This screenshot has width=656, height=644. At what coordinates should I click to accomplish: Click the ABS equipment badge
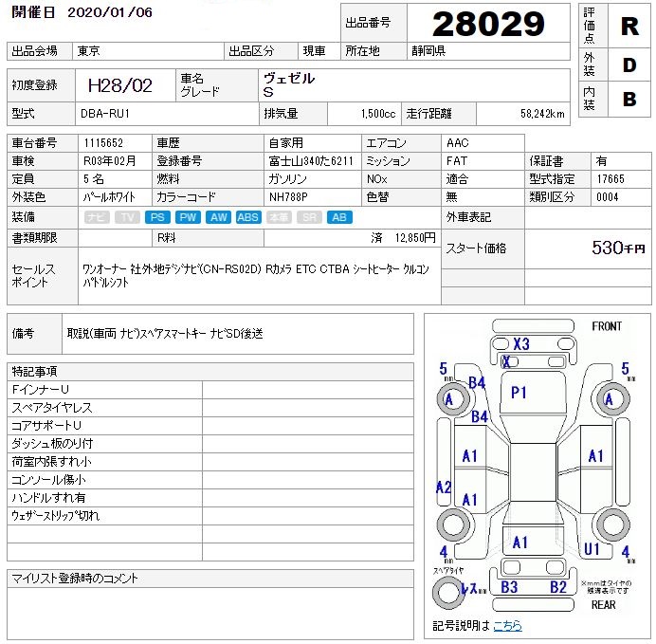pos(248,217)
